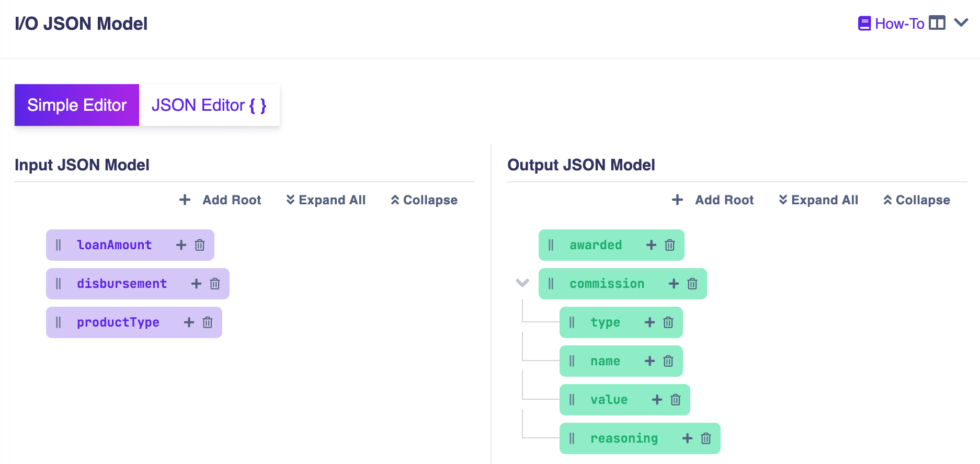Expand all Output JSON Model nodes
980x464 pixels.
pos(818,200)
